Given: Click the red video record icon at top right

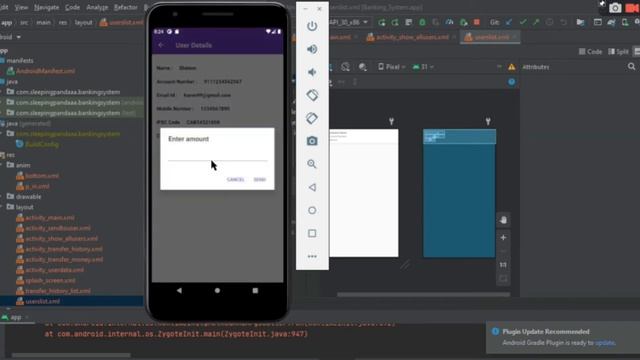Looking at the screenshot, I should 632,8.
